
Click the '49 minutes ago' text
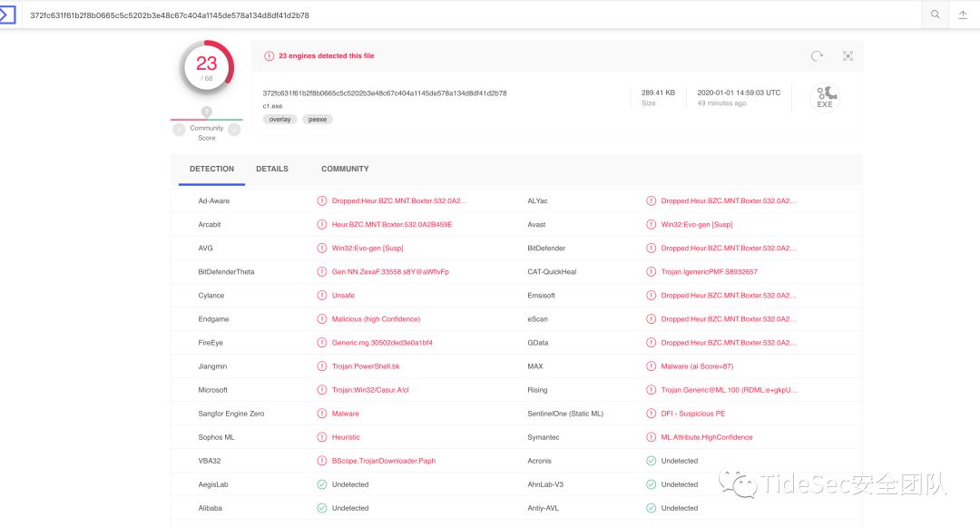(722, 103)
